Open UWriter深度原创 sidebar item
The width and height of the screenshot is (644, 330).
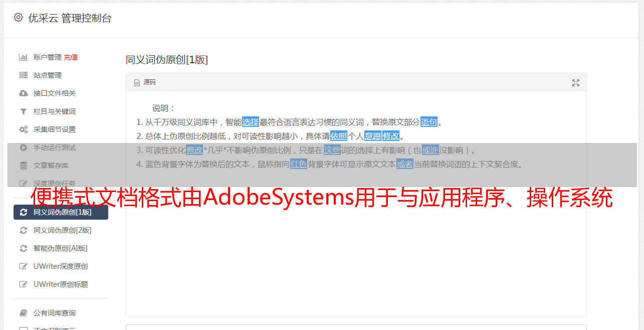pyautogui.click(x=61, y=266)
